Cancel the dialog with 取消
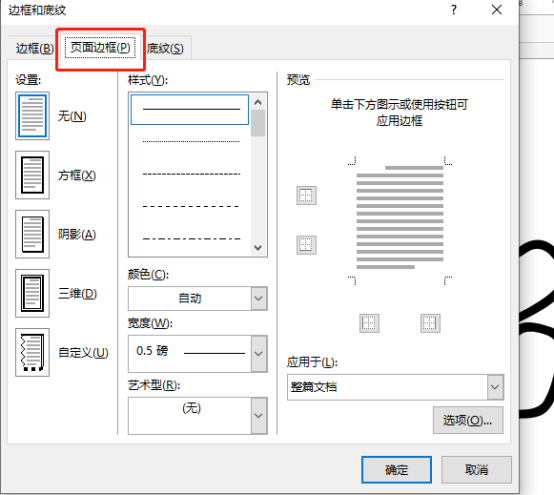The width and height of the screenshot is (554, 495). [x=476, y=470]
